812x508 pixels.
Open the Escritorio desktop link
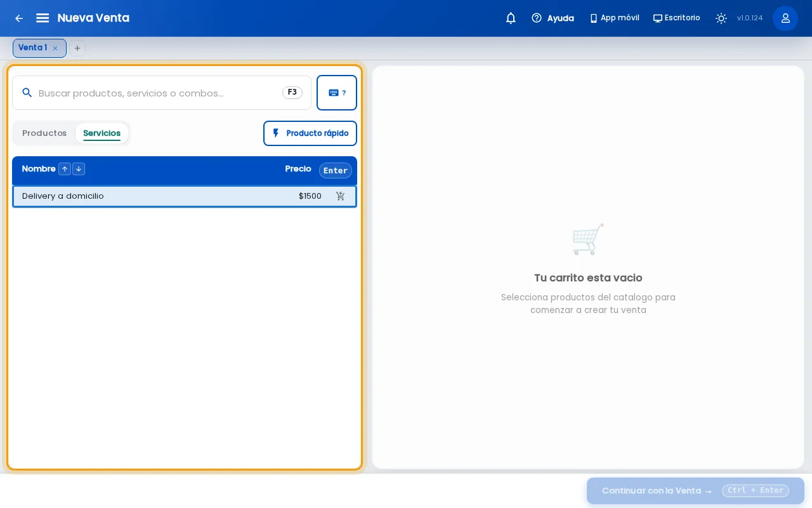point(676,18)
